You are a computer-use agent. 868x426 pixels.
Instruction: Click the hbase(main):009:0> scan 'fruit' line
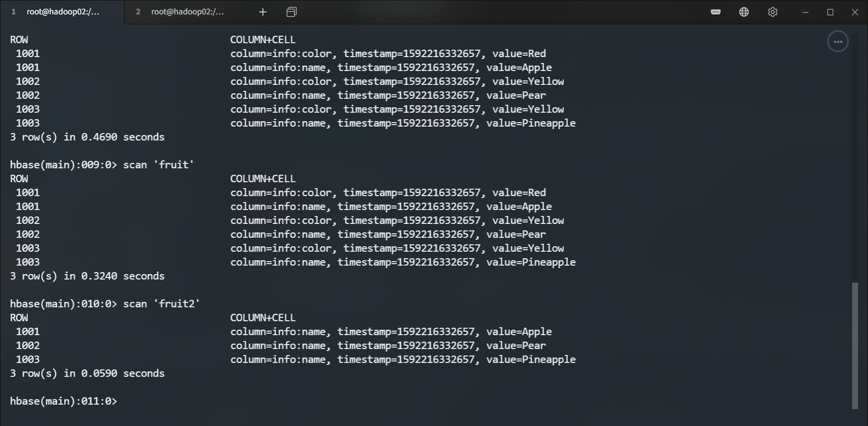point(102,165)
